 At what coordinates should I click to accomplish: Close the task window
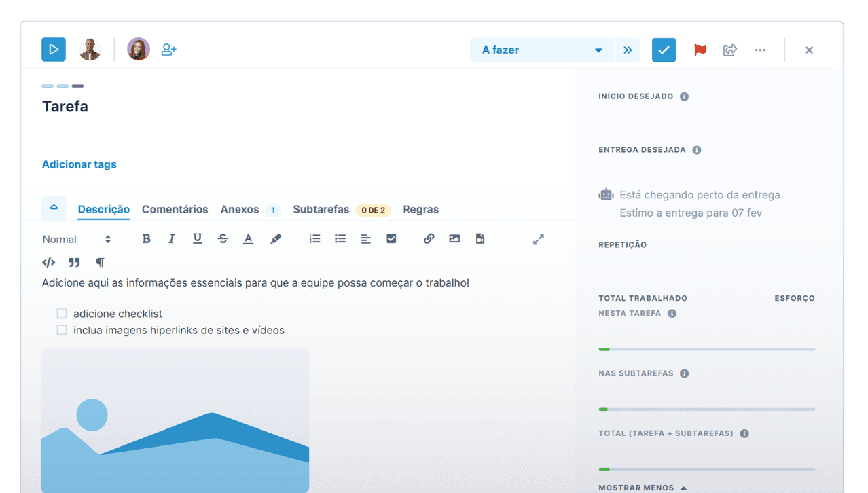809,50
